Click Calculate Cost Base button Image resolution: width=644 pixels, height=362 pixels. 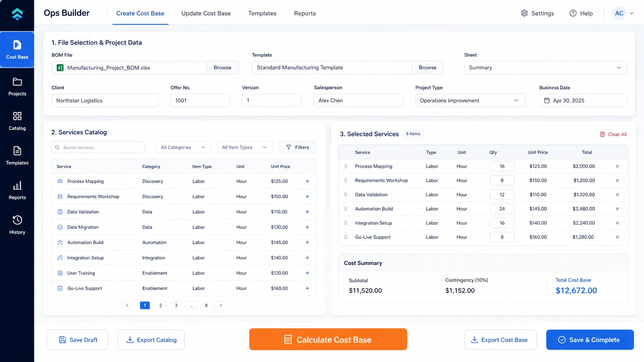pos(328,339)
